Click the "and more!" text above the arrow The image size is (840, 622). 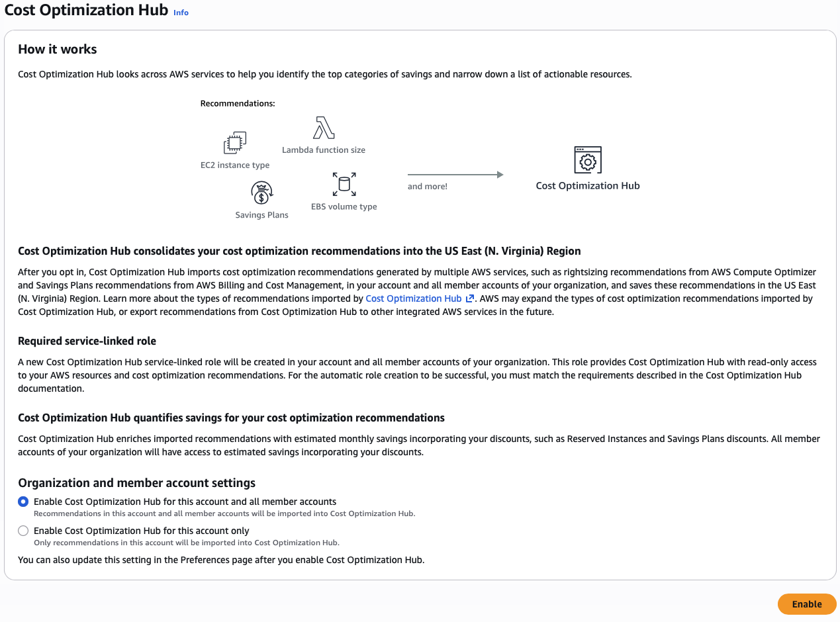[x=428, y=187]
